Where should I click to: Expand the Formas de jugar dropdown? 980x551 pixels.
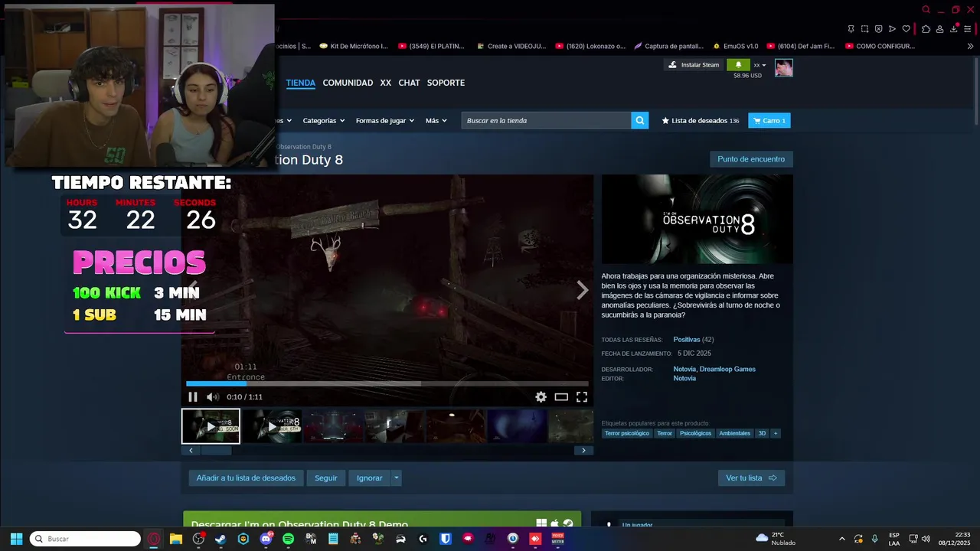click(x=384, y=120)
